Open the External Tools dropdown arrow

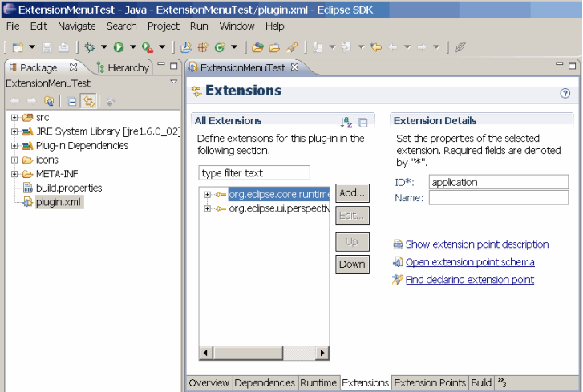point(162,46)
